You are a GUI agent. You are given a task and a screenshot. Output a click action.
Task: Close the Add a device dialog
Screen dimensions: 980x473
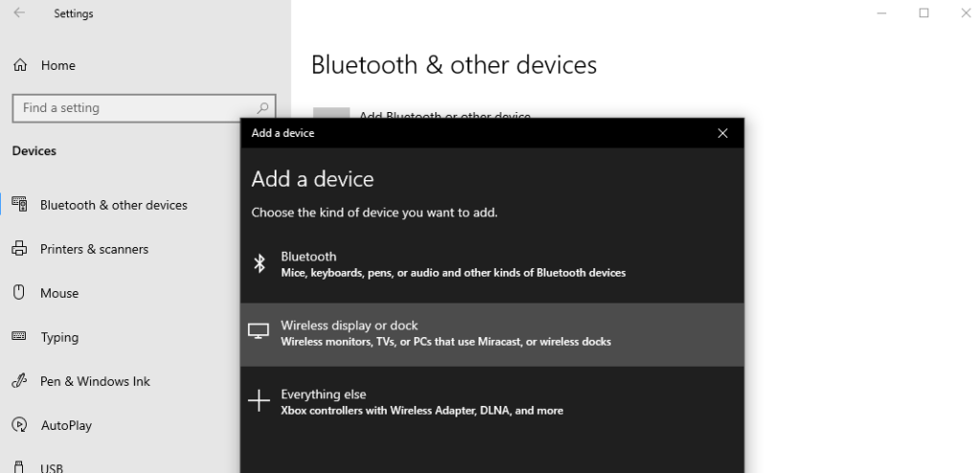pyautogui.click(x=723, y=133)
